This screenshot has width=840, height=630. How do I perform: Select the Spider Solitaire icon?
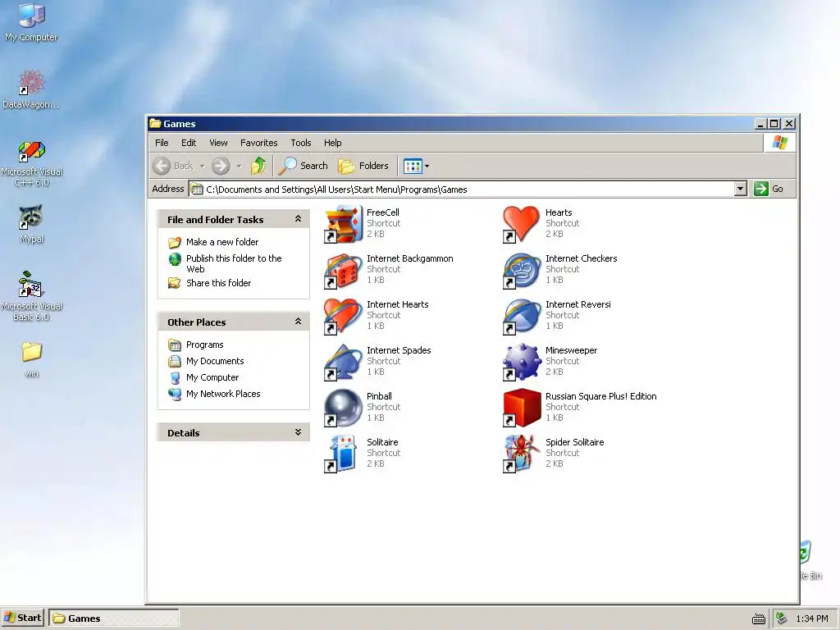click(522, 454)
